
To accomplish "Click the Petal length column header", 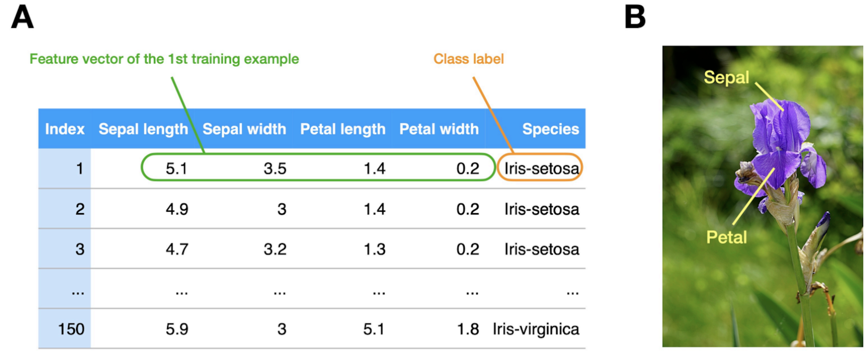I will tap(343, 129).
